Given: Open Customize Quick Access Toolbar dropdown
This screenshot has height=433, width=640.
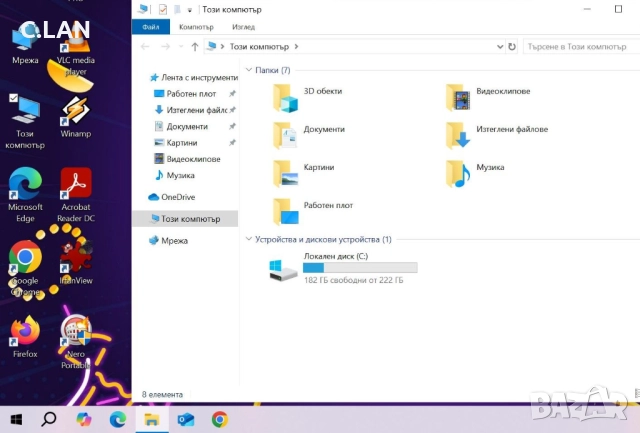Looking at the screenshot, I should (x=190, y=10).
